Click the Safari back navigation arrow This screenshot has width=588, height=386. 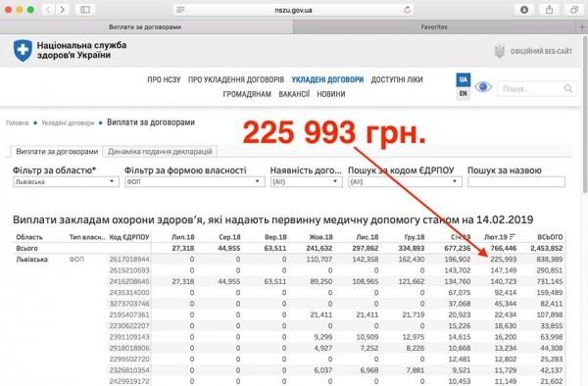(48, 10)
